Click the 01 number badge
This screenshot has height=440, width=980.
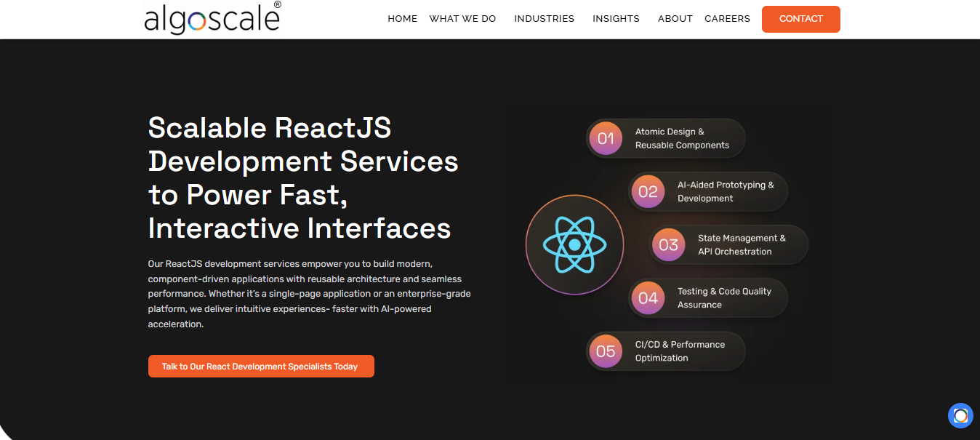[x=606, y=138]
